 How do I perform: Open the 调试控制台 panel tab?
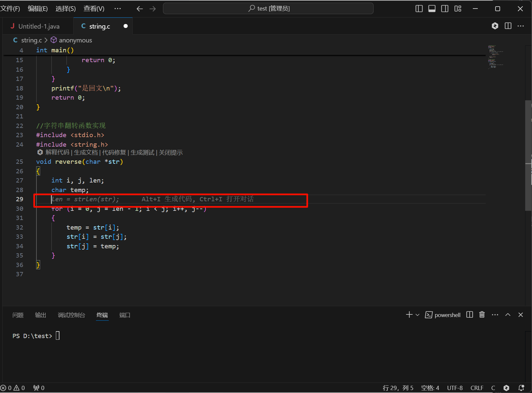click(71, 315)
